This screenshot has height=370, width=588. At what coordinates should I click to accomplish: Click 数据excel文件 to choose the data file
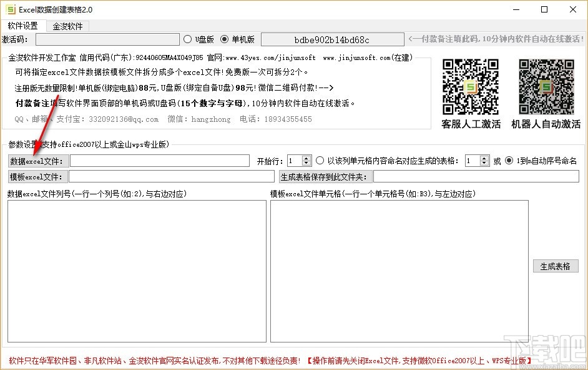click(x=37, y=160)
